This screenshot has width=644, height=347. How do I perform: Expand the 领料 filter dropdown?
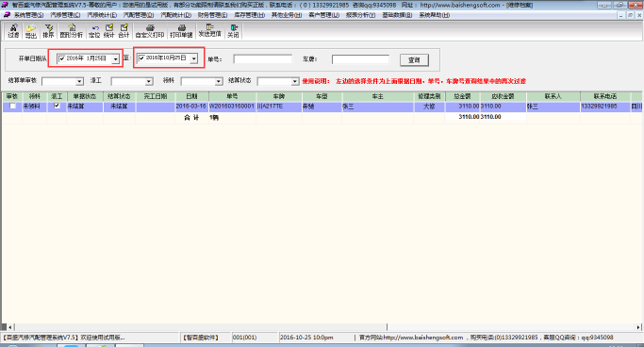(219, 82)
